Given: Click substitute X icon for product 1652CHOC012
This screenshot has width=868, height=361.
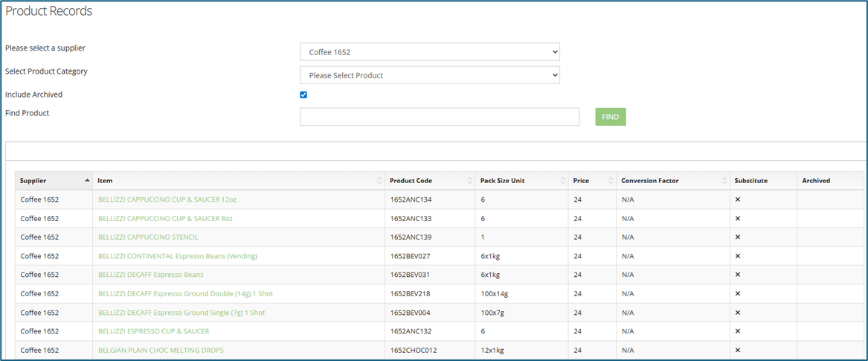Looking at the screenshot, I should (x=737, y=350).
